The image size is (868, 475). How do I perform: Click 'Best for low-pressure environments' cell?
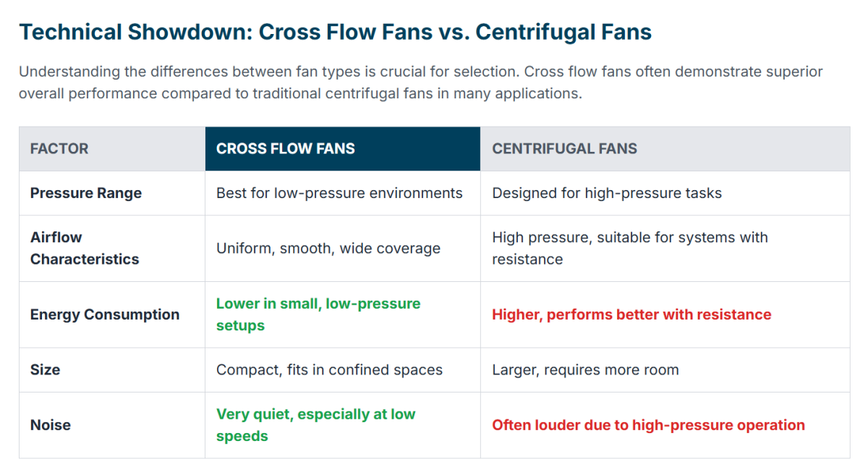(339, 193)
